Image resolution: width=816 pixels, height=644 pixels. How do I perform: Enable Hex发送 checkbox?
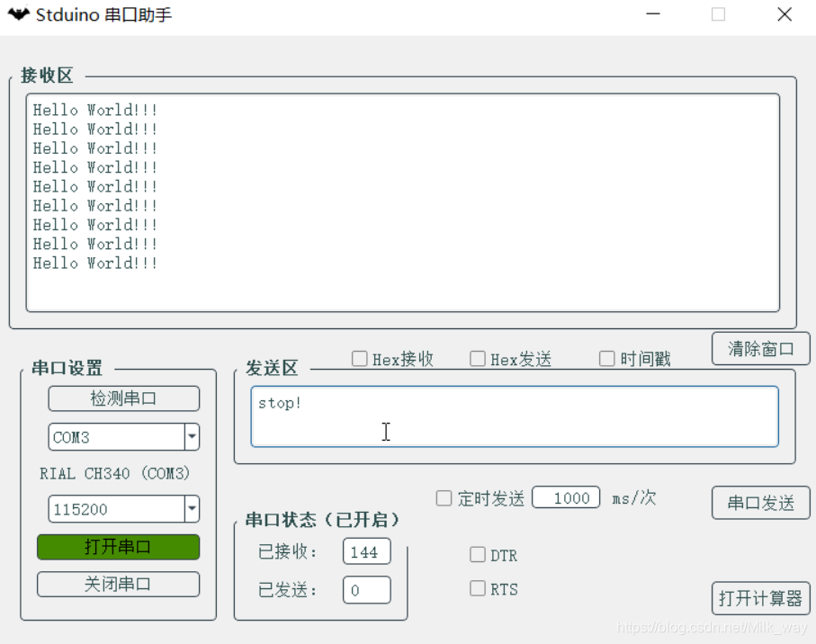click(x=478, y=358)
